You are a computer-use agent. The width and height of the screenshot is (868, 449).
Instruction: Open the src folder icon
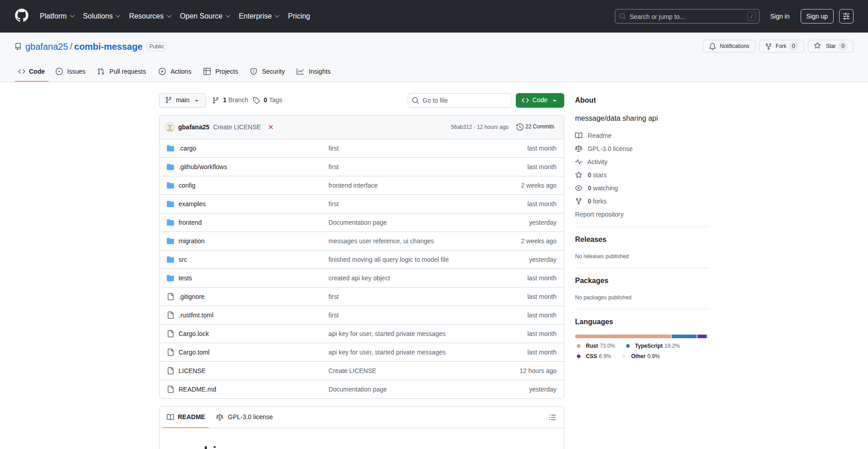click(170, 260)
